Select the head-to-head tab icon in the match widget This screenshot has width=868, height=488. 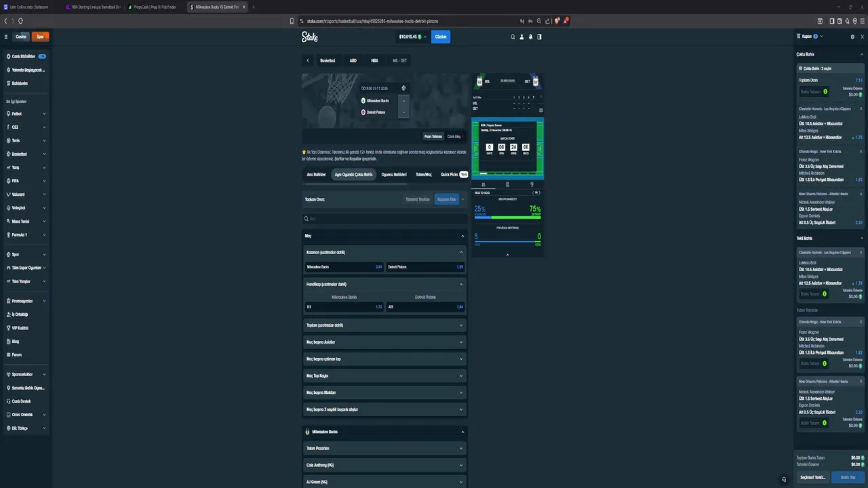coord(484,184)
